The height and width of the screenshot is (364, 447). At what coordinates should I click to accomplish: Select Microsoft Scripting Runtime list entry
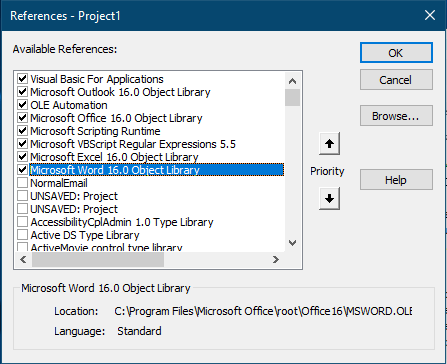click(x=95, y=131)
